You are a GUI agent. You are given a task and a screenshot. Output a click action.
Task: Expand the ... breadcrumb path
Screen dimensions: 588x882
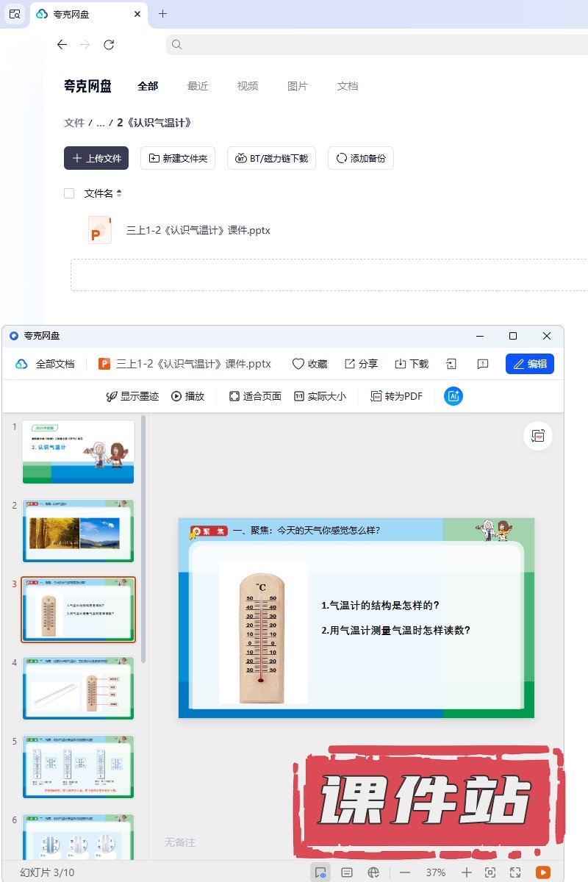coord(101,123)
